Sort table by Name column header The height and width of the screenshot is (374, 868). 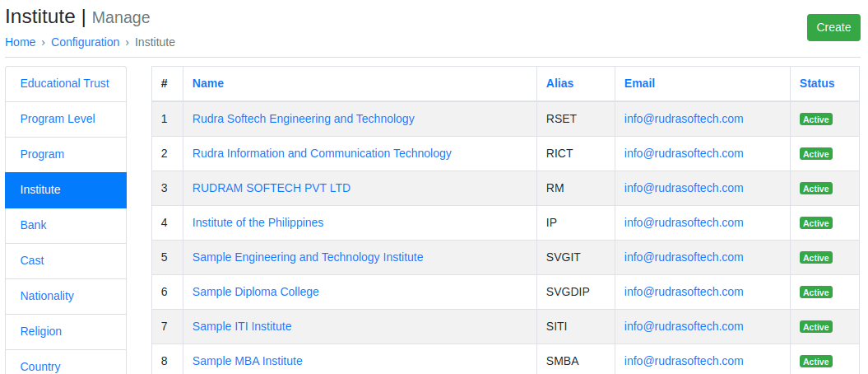(208, 83)
